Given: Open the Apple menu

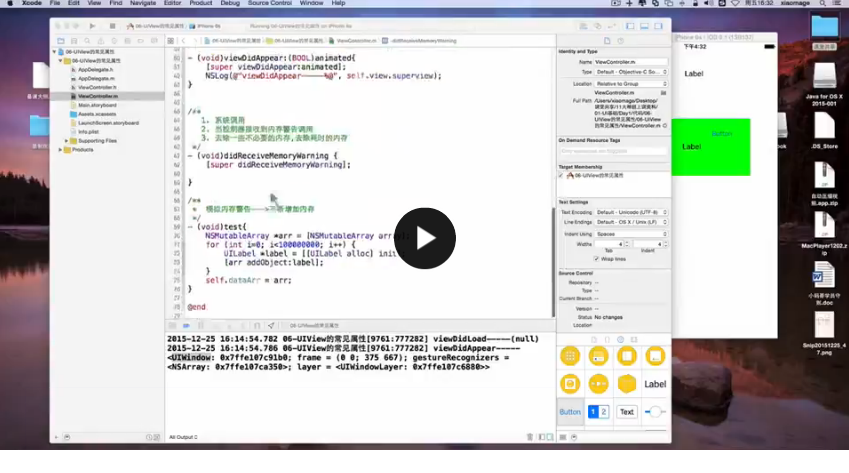Looking at the screenshot, I should (9, 3).
